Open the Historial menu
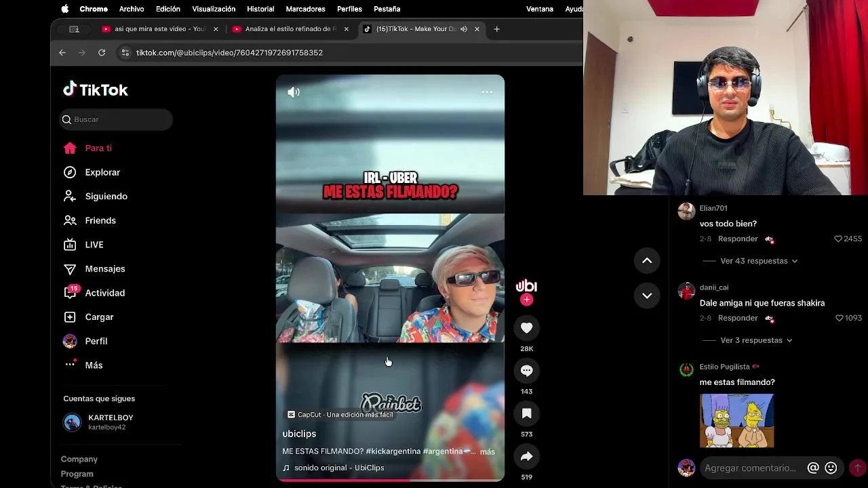 click(x=260, y=9)
